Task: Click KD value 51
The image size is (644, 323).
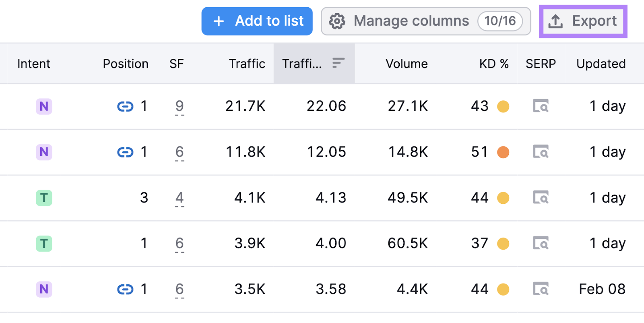Action: (x=479, y=152)
